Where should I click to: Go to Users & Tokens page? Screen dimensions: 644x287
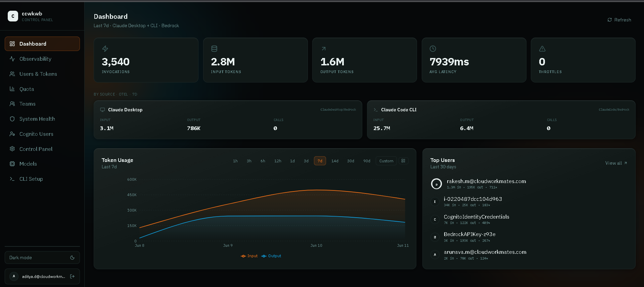tap(42, 74)
